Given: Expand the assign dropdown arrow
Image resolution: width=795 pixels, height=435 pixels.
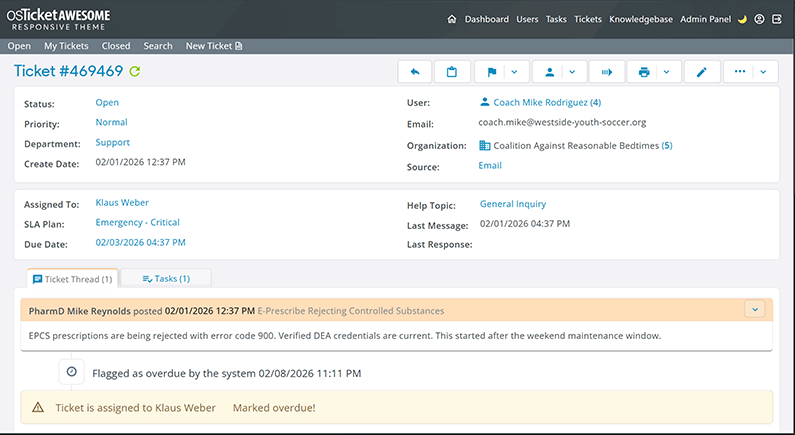Looking at the screenshot, I should pyautogui.click(x=572, y=72).
